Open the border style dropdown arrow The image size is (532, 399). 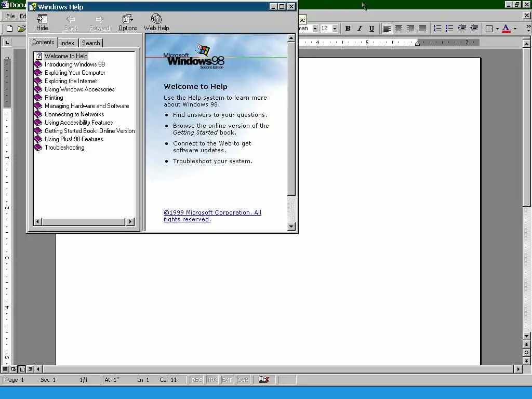coord(497,29)
